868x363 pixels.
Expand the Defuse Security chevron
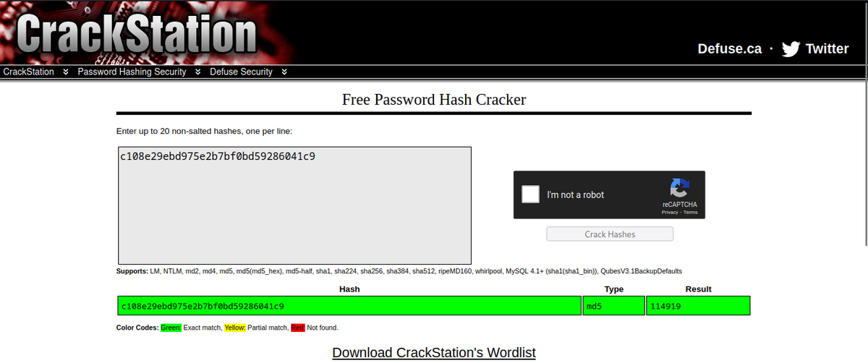click(x=284, y=72)
